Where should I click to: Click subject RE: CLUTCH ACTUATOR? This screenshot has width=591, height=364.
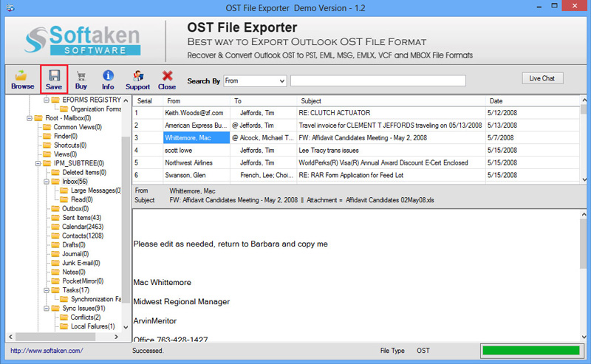(335, 113)
